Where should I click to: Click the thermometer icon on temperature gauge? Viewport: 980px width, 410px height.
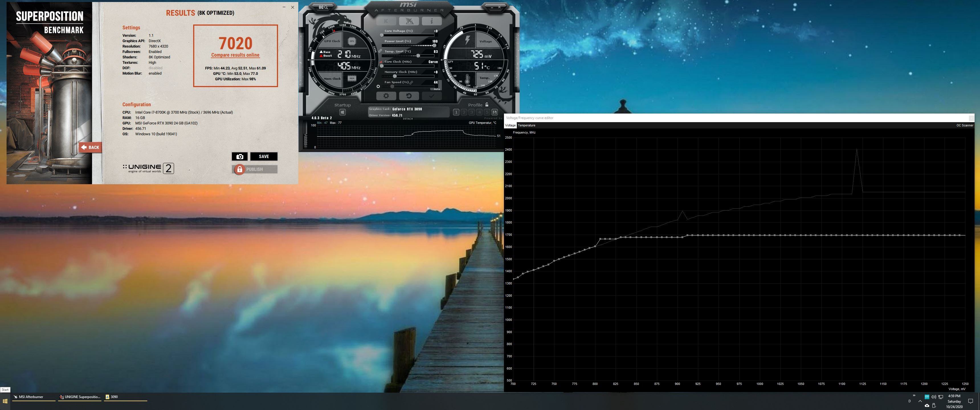(467, 79)
